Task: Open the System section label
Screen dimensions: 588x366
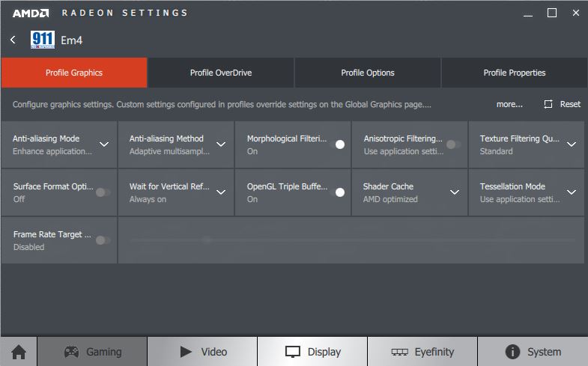Action: point(544,352)
